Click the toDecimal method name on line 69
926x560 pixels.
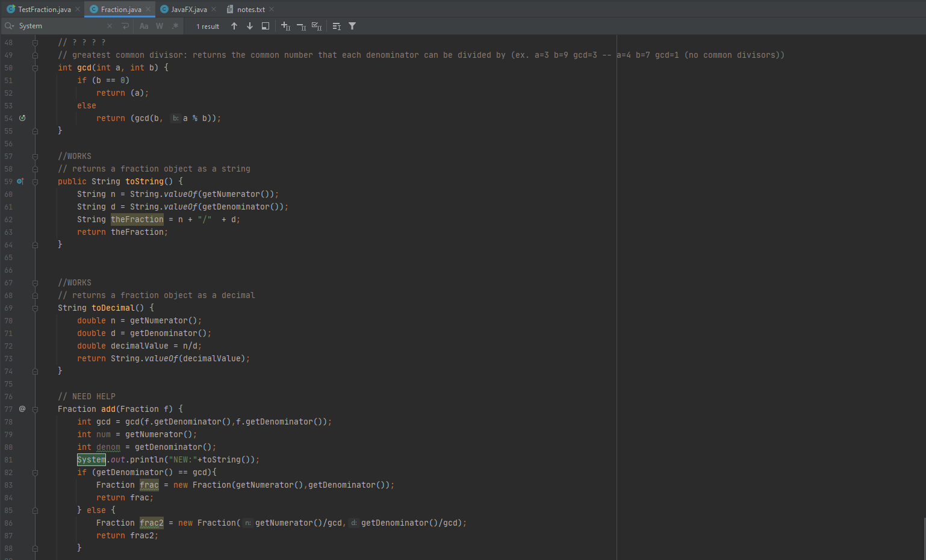(113, 308)
